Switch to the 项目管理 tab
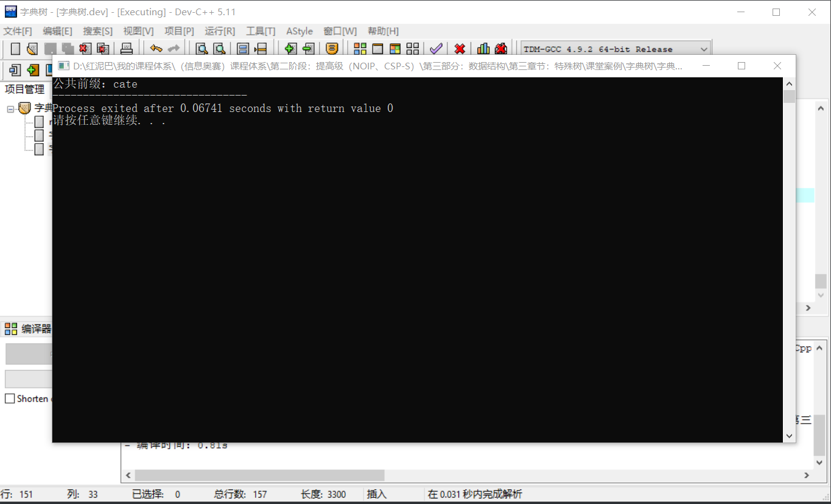 click(x=25, y=89)
